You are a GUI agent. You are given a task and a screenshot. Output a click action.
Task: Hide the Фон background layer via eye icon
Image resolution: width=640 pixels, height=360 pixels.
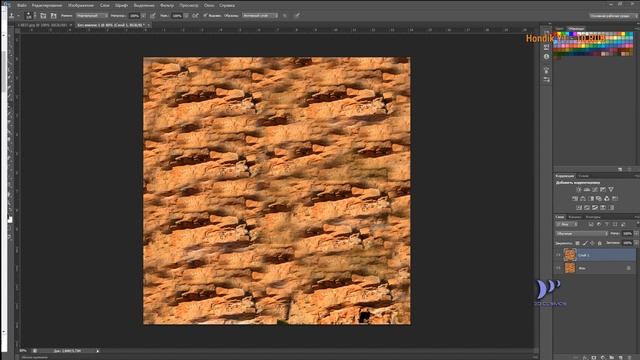tap(558, 268)
